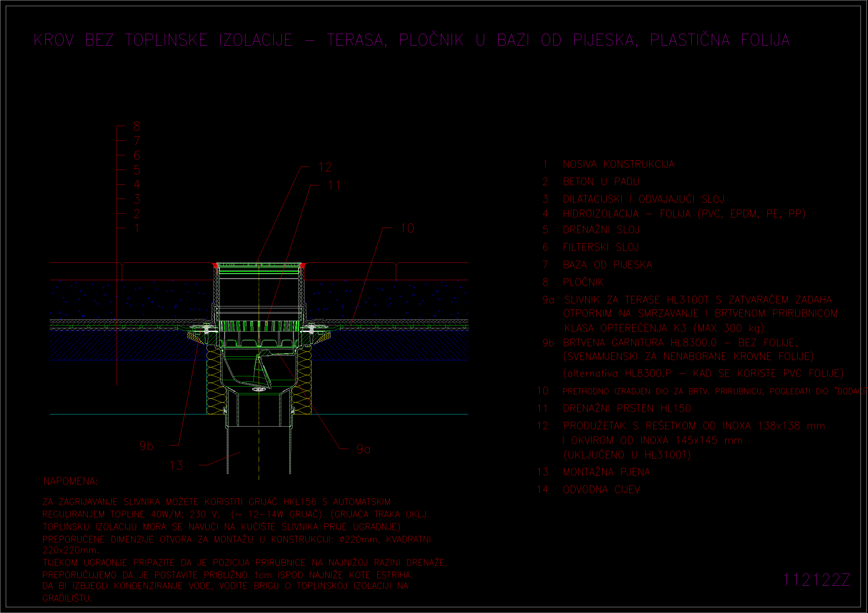868x613 pixels.
Task: Click text 'I OKVIROM OD INOXA 145x145 mm'
Action: [x=652, y=440]
